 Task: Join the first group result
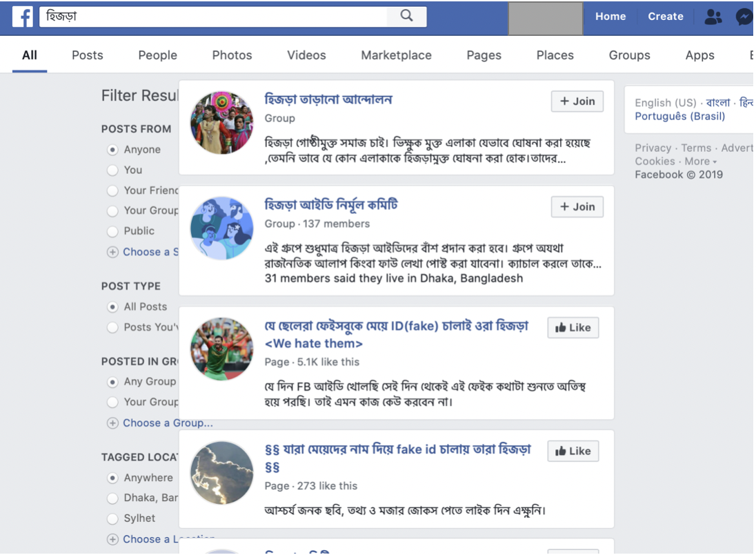(577, 101)
